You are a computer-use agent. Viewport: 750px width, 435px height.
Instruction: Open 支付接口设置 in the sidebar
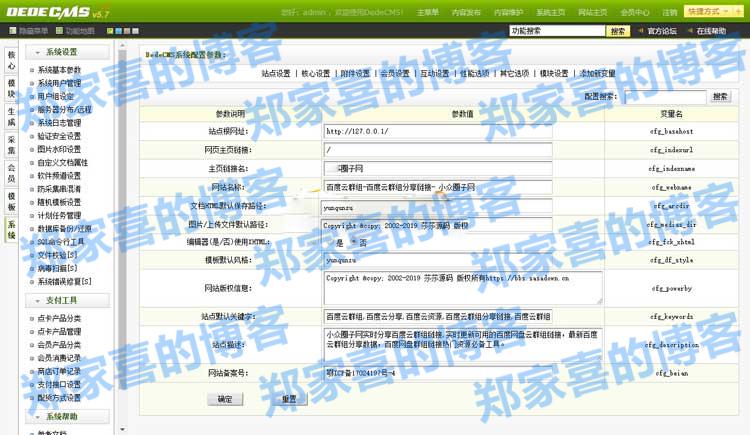pos(59,384)
